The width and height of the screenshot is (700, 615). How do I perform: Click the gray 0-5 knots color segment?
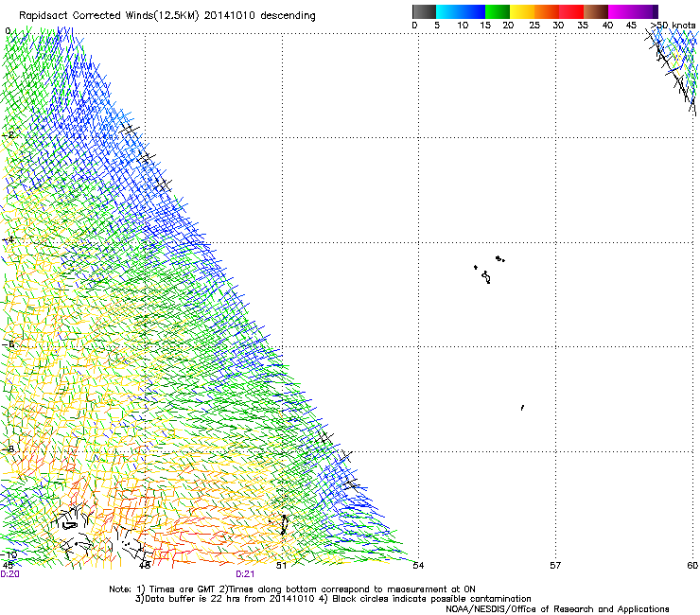pyautogui.click(x=424, y=11)
